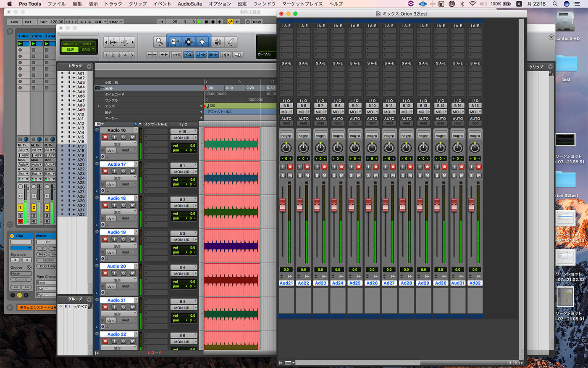The height and width of the screenshot is (368, 588).
Task: Solo the Audio 17 track
Action: 123,171
